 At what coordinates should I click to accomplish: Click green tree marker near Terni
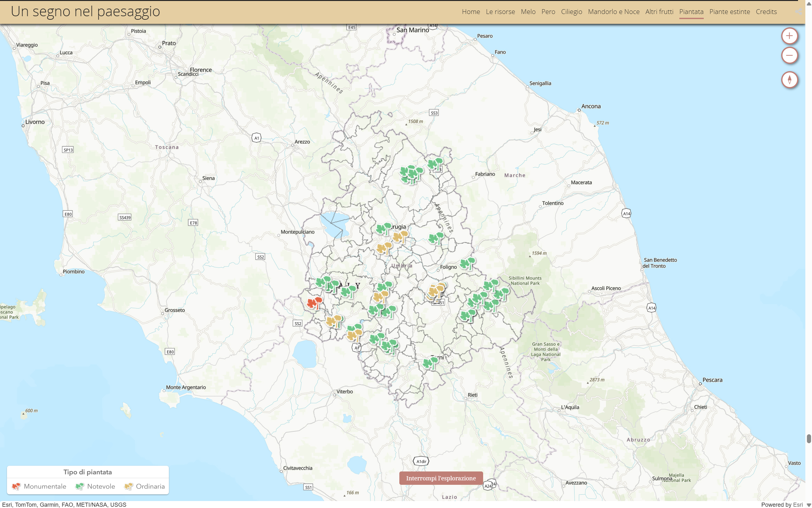(430, 363)
